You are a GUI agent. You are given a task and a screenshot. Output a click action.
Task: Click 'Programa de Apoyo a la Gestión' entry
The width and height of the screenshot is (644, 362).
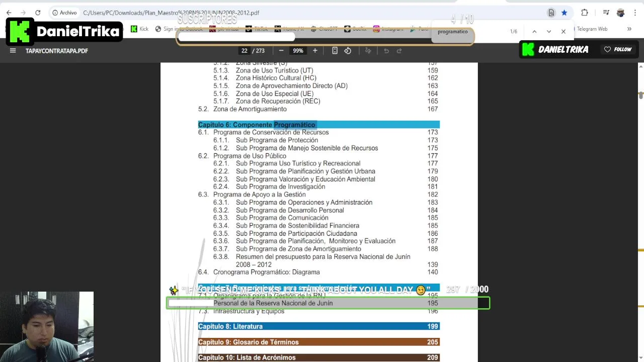[259, 195]
